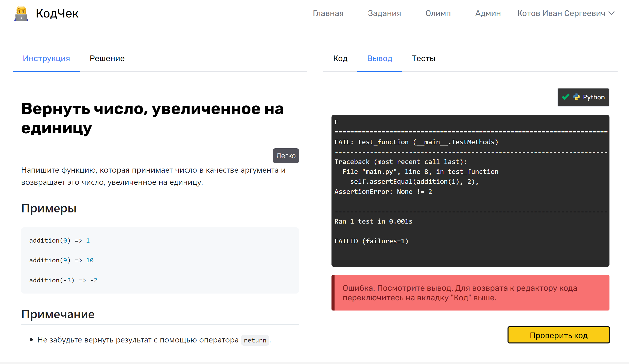Select the Вывод tab
Screen dimensions: 629x364
tap(379, 59)
